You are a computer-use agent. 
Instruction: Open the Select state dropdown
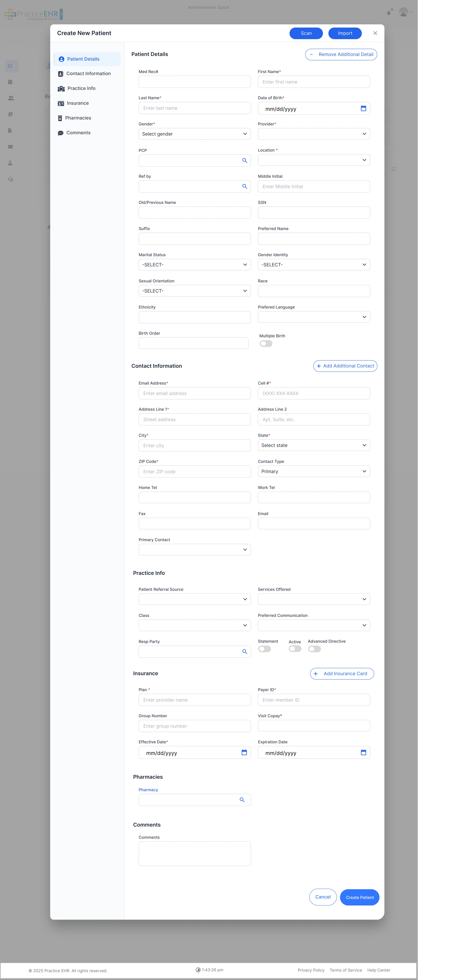tap(314, 445)
